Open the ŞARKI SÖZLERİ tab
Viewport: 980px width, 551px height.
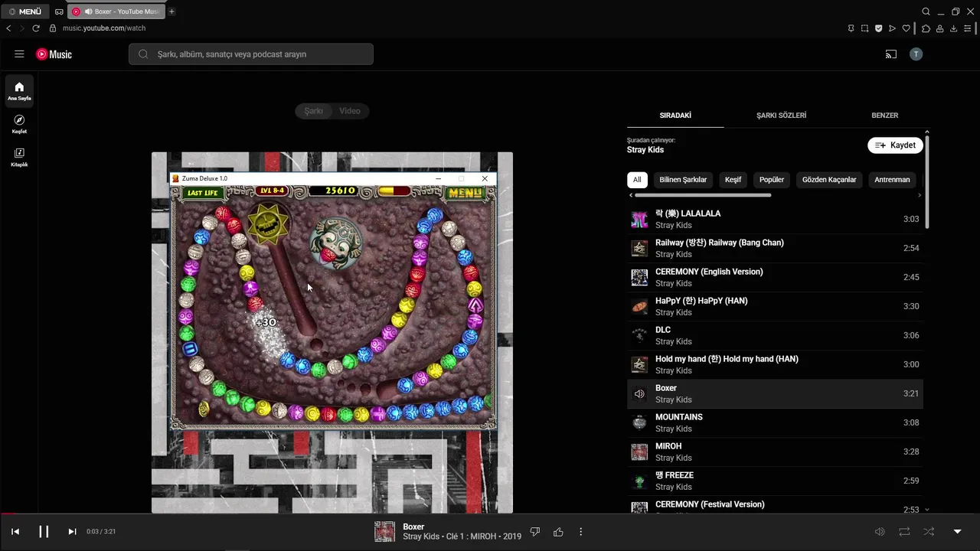tap(781, 116)
